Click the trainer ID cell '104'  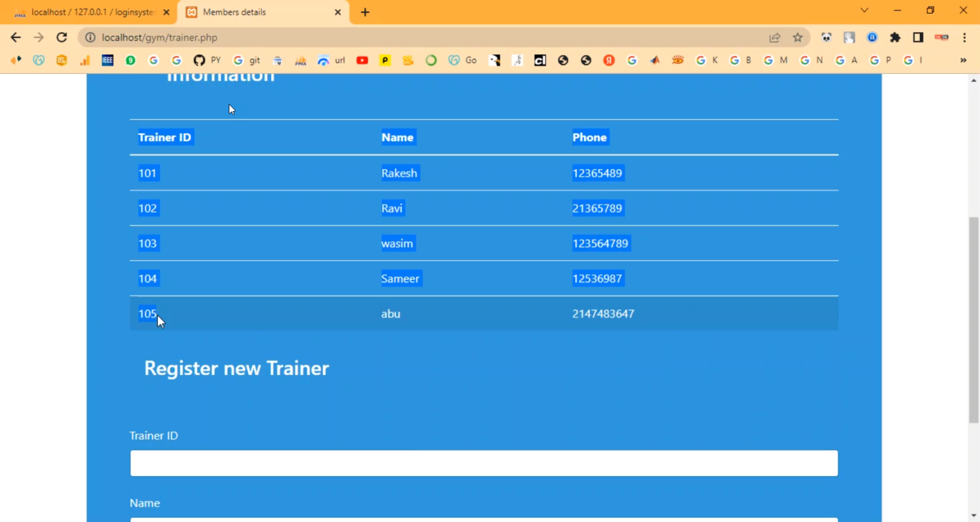(148, 279)
